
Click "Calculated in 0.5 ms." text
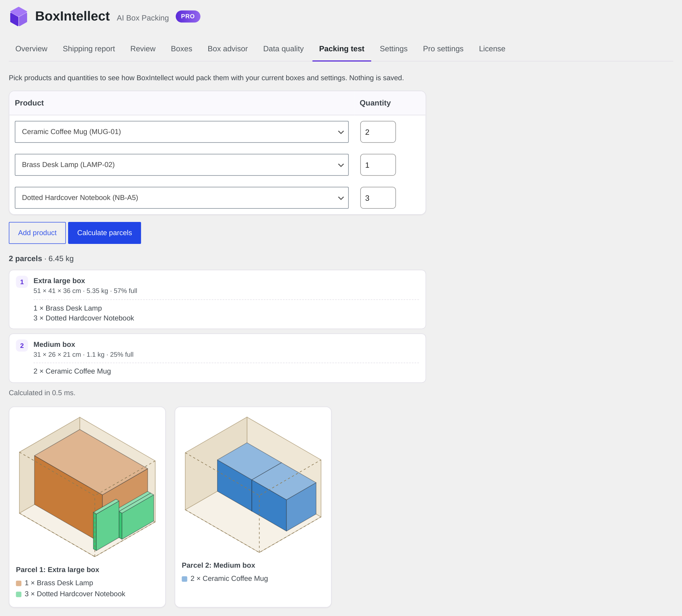(x=42, y=393)
